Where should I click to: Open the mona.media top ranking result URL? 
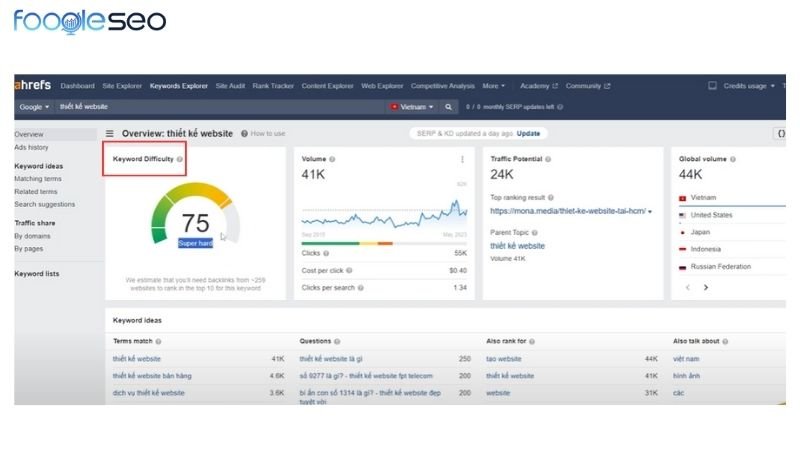568,211
